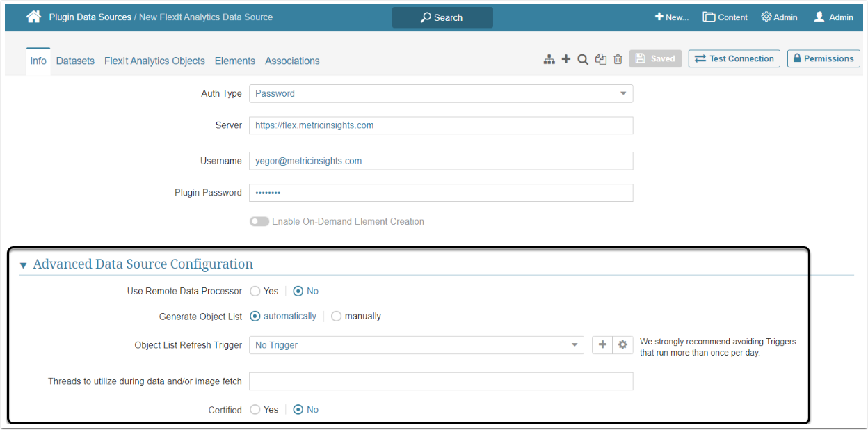
Task: Open the New... menu in header
Action: click(671, 17)
